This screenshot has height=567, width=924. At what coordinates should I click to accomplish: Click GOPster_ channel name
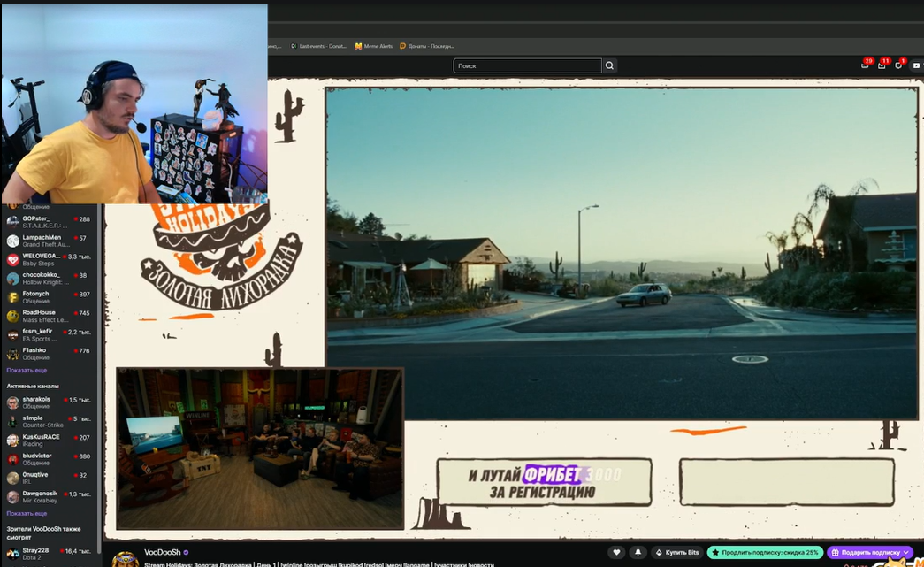(x=36, y=218)
